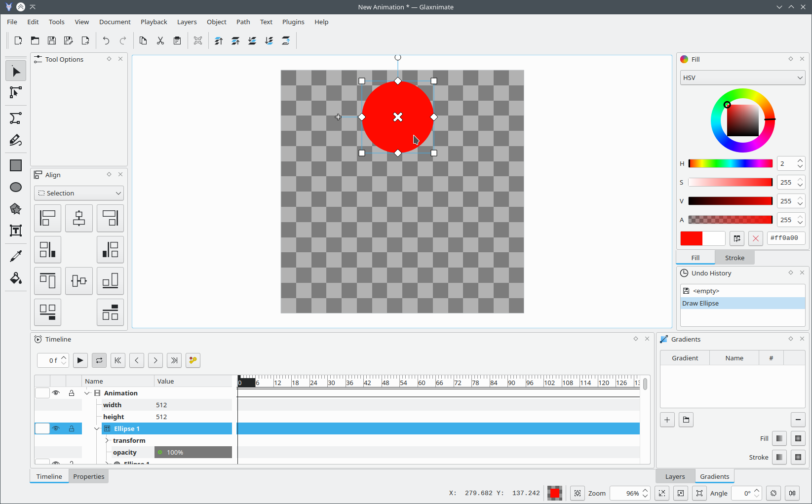Open the File menu
The width and height of the screenshot is (812, 504).
[x=12, y=22]
